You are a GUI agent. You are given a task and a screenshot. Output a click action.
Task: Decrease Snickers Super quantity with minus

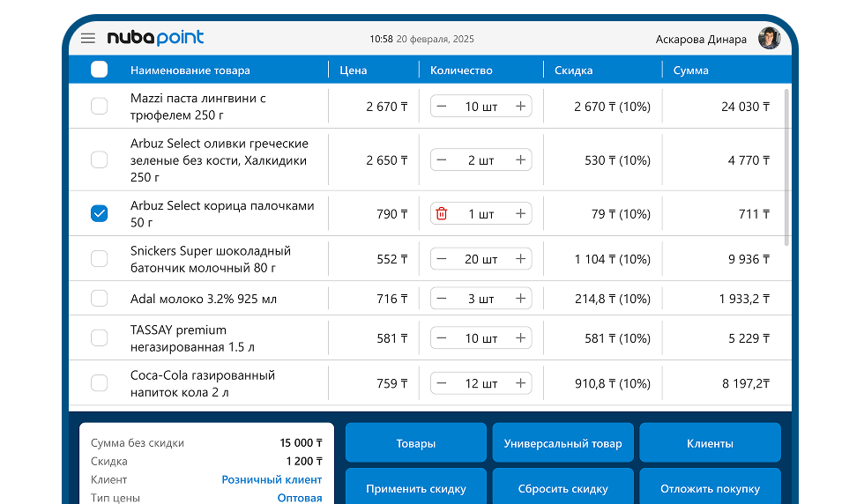442,259
